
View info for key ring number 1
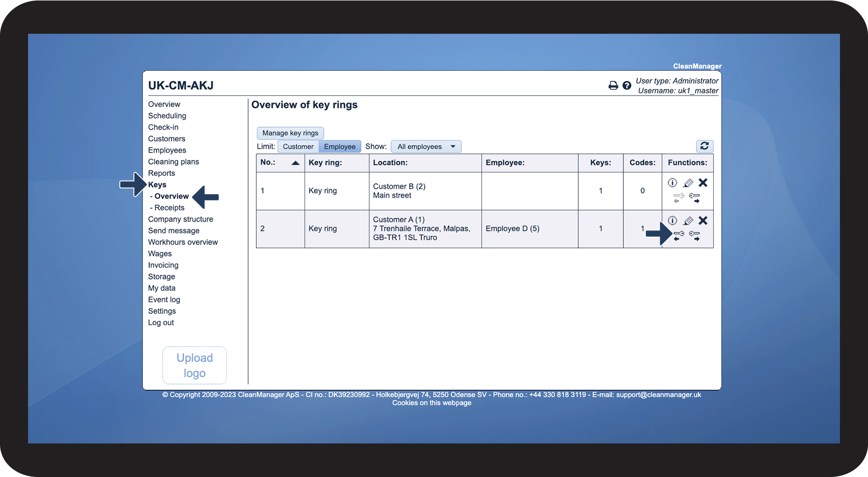click(x=672, y=183)
